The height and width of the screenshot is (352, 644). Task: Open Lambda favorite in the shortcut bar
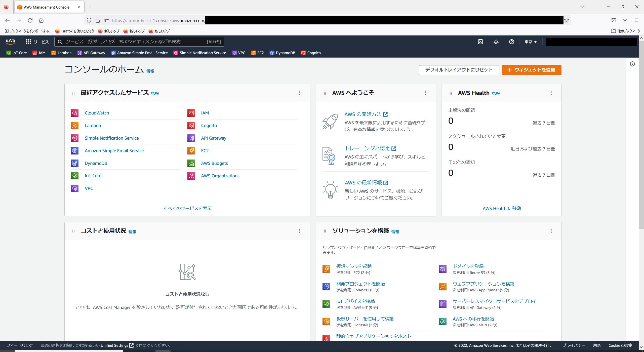coord(61,53)
